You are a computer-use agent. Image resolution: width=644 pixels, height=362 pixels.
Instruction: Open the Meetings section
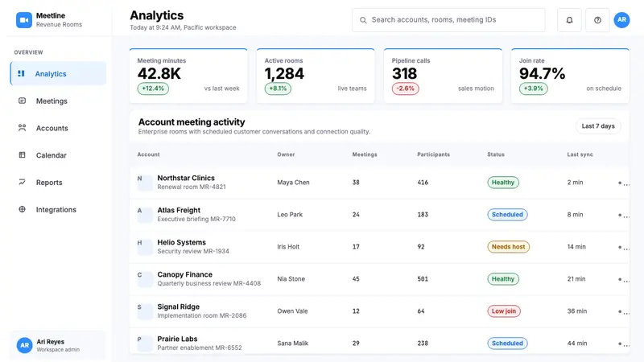click(x=58, y=101)
